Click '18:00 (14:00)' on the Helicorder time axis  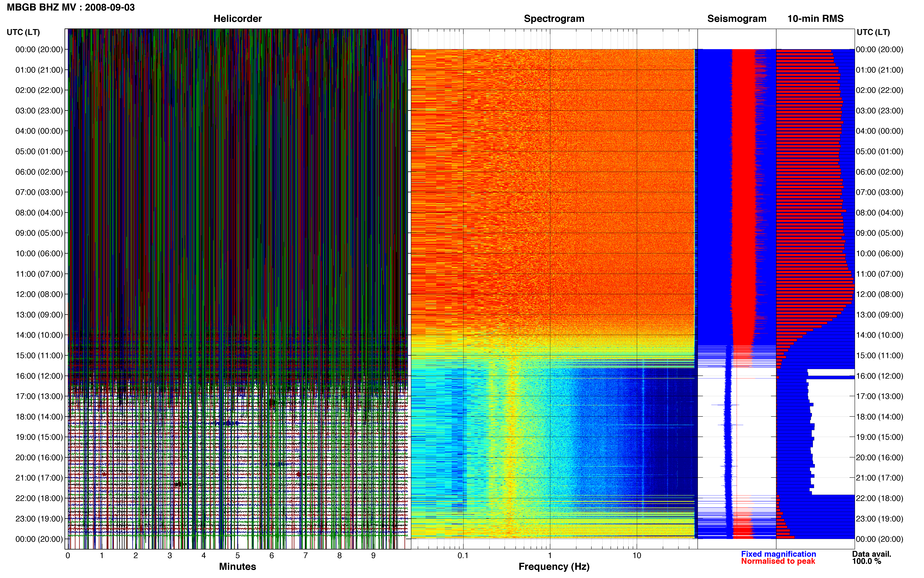(39, 417)
